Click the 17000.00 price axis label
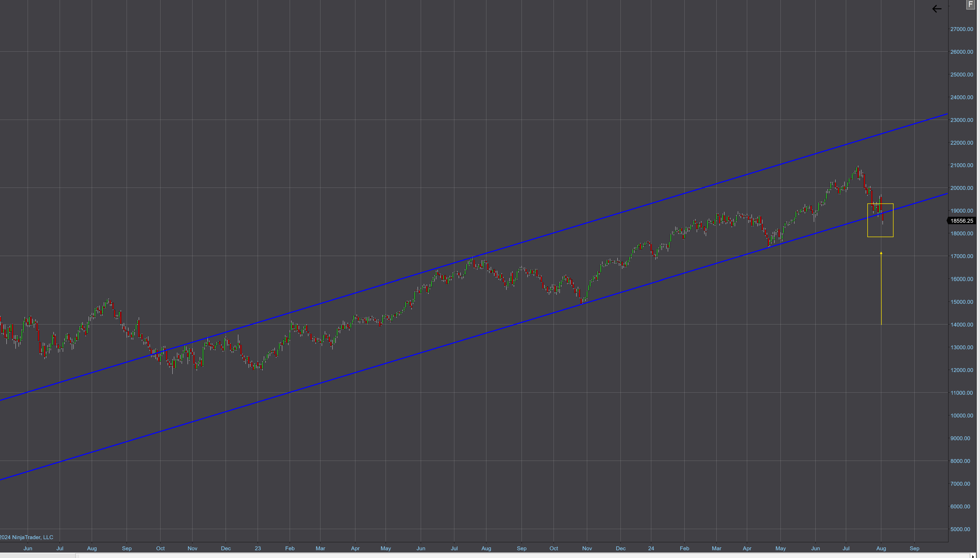Image resolution: width=980 pixels, height=558 pixels. [962, 256]
